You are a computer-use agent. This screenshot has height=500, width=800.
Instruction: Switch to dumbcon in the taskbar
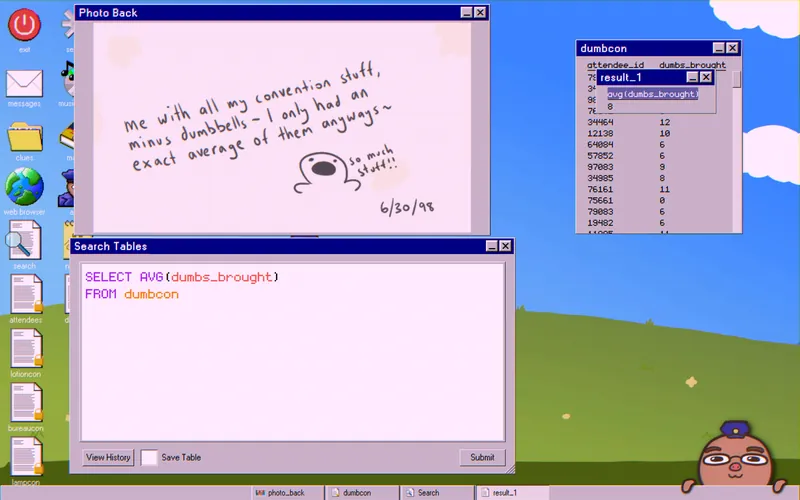click(362, 493)
